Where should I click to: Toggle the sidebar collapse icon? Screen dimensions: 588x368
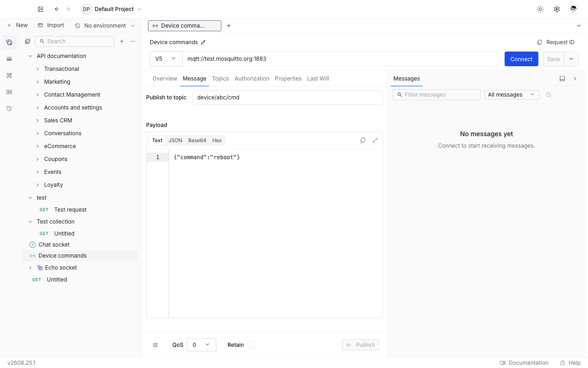point(40,9)
